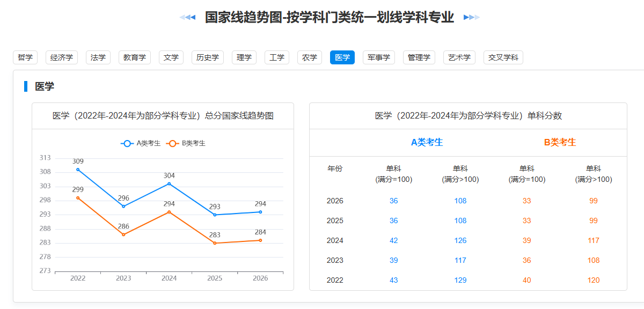Viewport: 644px width, 309px height.
Task: Switch to the 法学 tab
Action: click(x=98, y=57)
